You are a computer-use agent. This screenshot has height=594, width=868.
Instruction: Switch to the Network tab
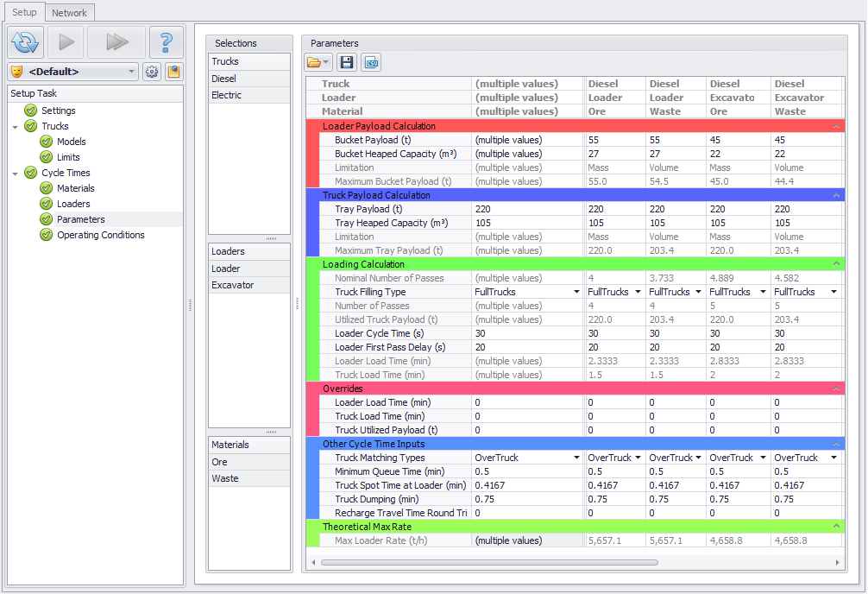[69, 13]
